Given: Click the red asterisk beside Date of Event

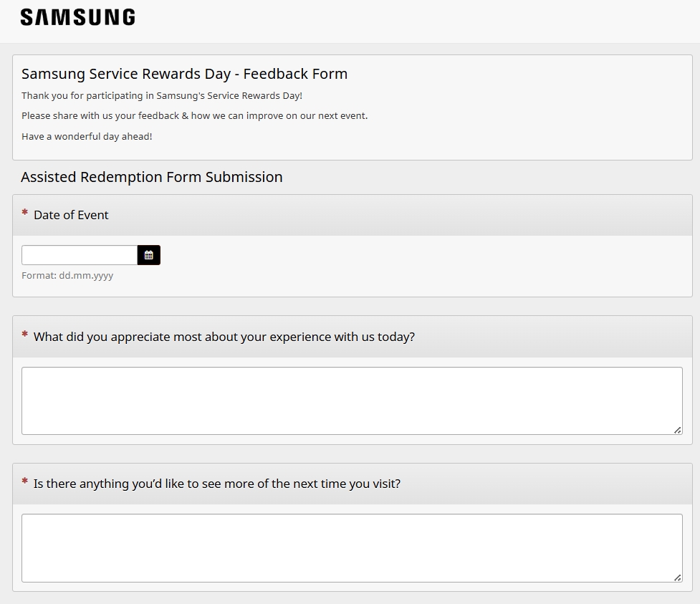Looking at the screenshot, I should point(25,214).
